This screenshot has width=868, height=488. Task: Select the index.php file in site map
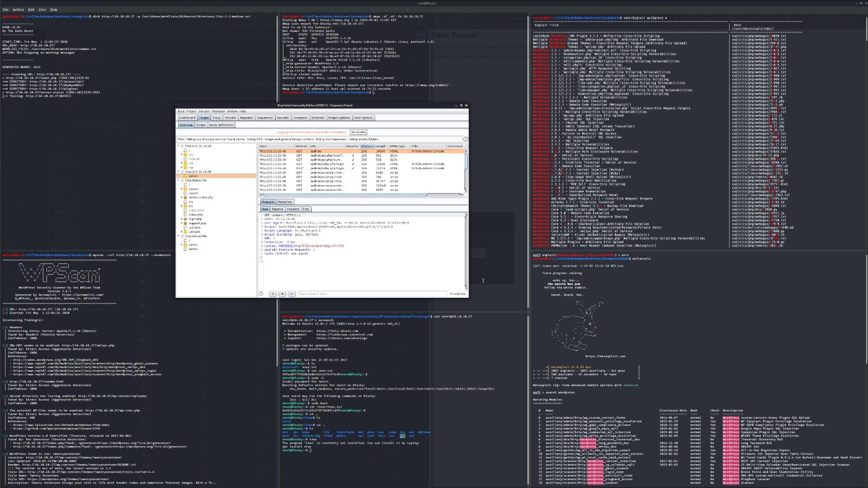coord(195,215)
